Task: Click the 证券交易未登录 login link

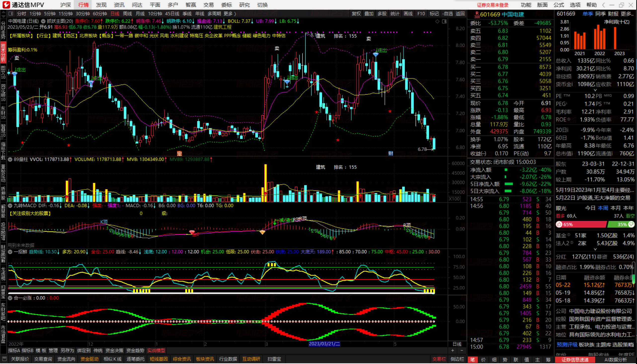Action: [x=492, y=5]
